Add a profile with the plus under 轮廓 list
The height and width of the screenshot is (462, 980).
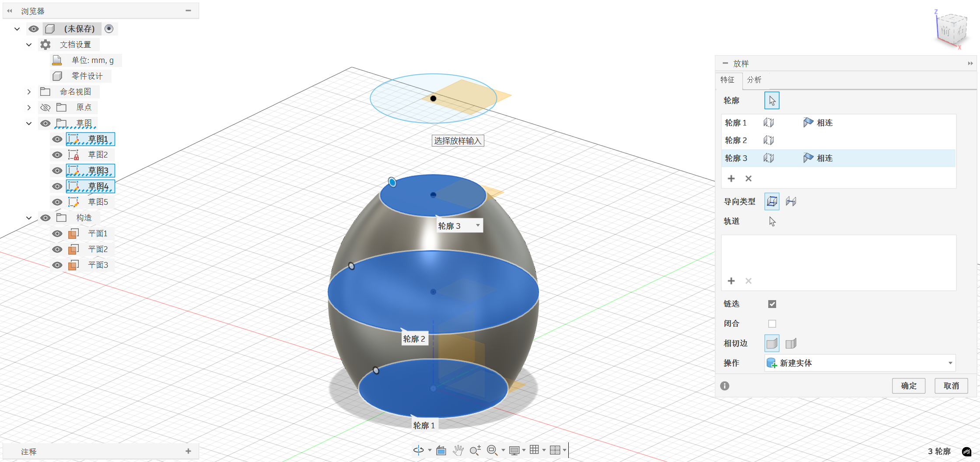click(731, 178)
